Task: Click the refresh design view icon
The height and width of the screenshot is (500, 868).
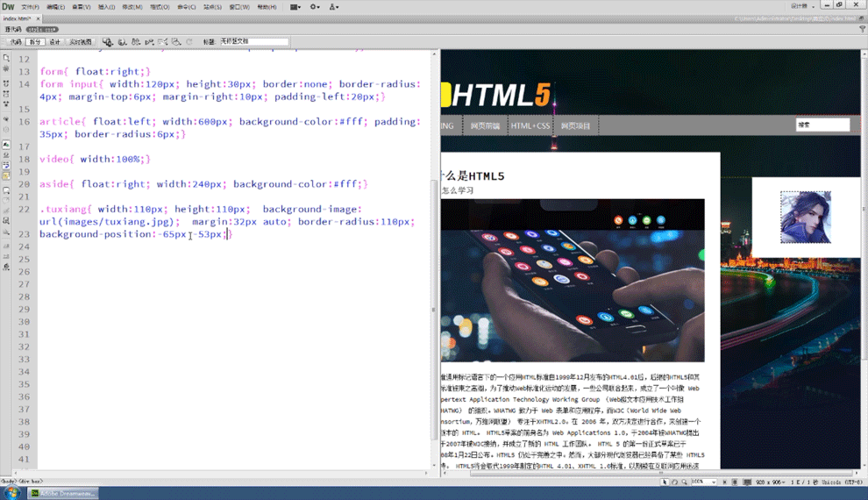Action: click(189, 41)
